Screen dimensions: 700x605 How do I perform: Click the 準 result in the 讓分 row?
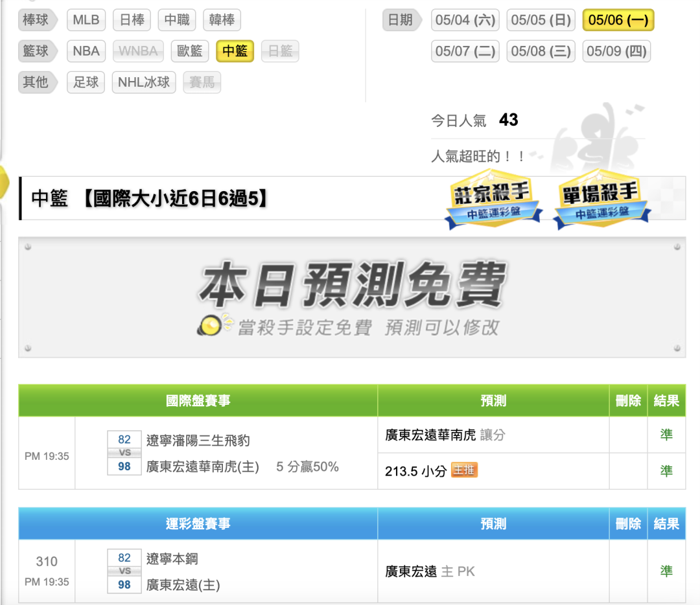tap(666, 435)
